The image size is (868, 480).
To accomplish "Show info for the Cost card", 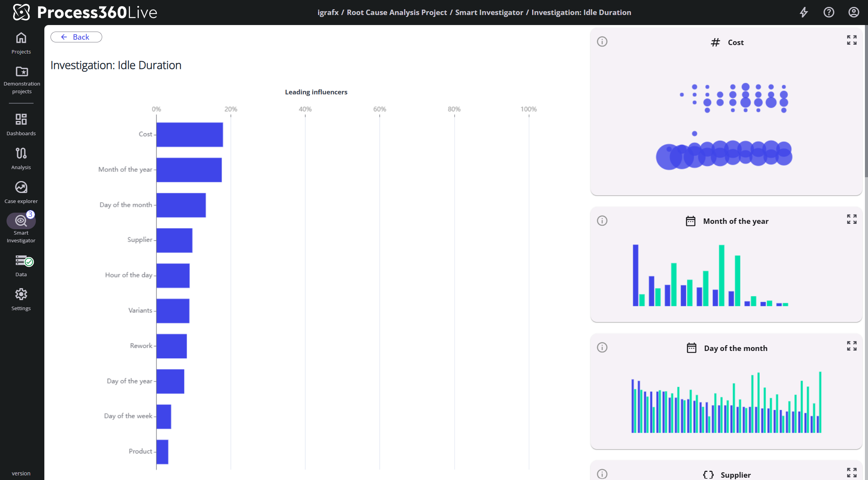I will [602, 42].
